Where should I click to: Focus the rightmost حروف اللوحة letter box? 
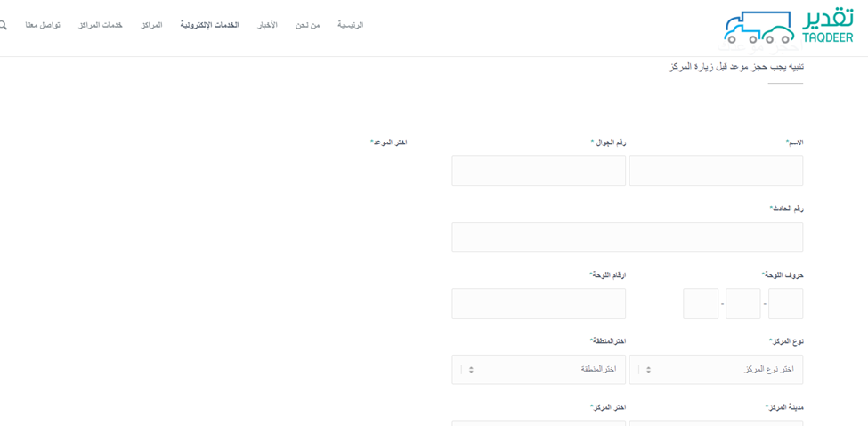[785, 304]
